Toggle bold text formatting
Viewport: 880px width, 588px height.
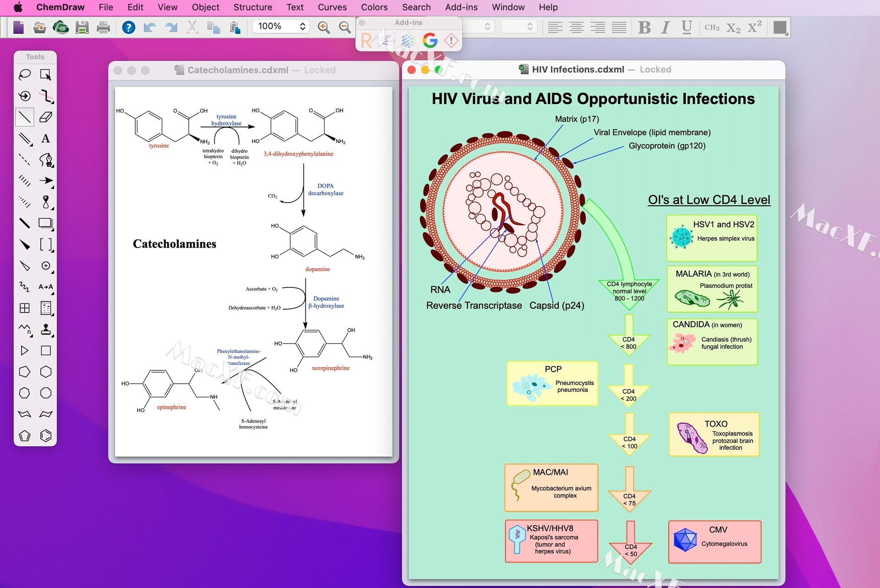coord(644,27)
